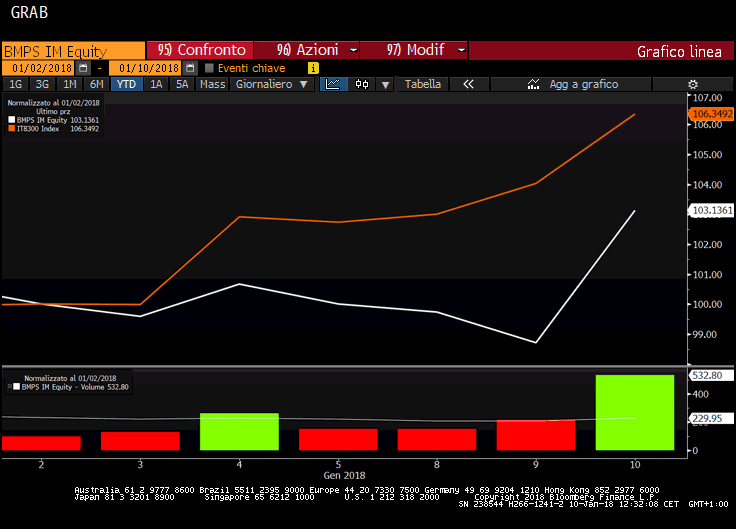The width and height of the screenshot is (736, 529).
Task: Enable the Eventi chiave checkbox
Action: pyautogui.click(x=209, y=68)
